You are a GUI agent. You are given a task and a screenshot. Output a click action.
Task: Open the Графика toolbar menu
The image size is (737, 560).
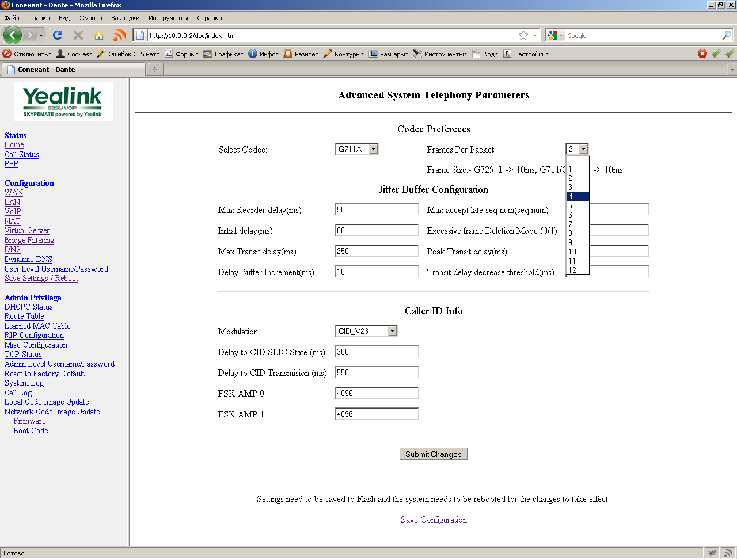pos(223,54)
